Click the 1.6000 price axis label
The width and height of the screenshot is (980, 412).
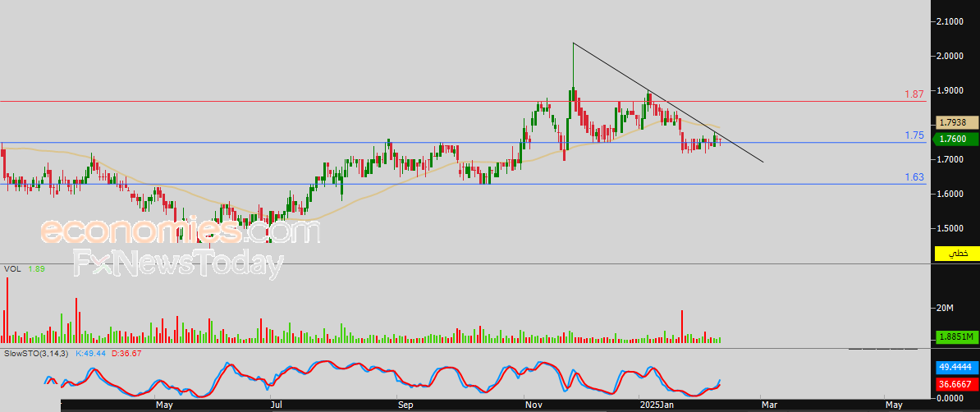click(x=950, y=195)
